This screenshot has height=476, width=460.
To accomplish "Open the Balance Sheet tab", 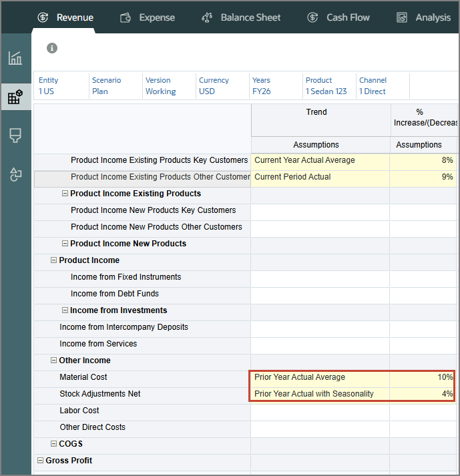I will (241, 17).
